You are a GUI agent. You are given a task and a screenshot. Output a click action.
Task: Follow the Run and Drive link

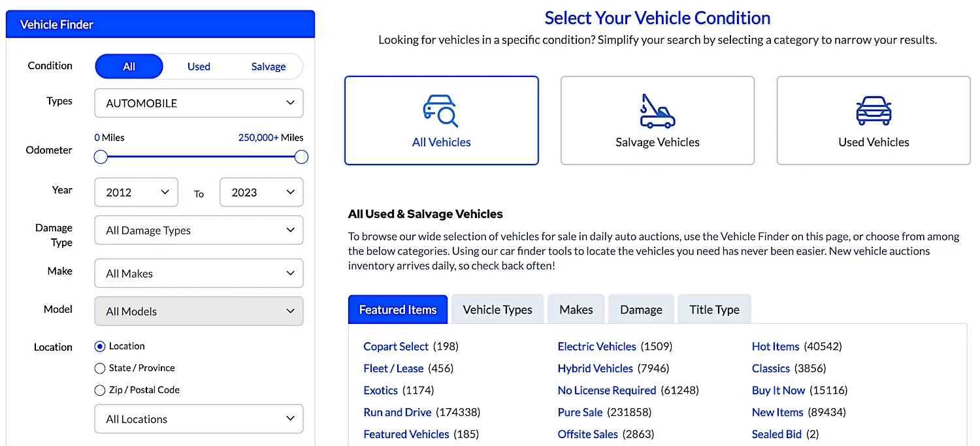tap(397, 412)
